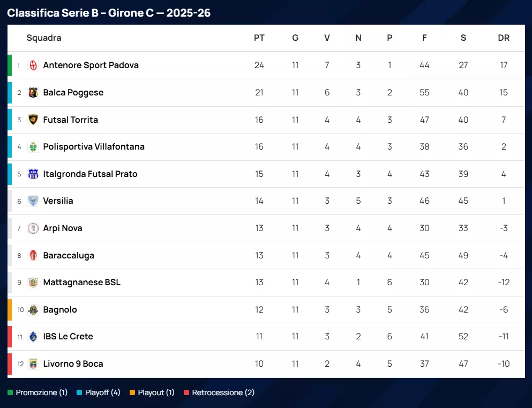Click the Futsal Torrita crest icon
Image resolution: width=532 pixels, height=408 pixels.
[x=33, y=120]
